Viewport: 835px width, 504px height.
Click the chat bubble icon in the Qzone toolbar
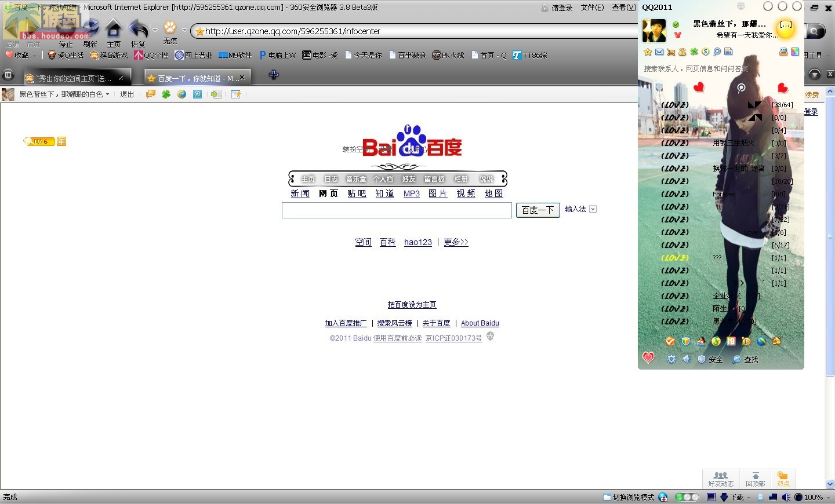(151, 94)
